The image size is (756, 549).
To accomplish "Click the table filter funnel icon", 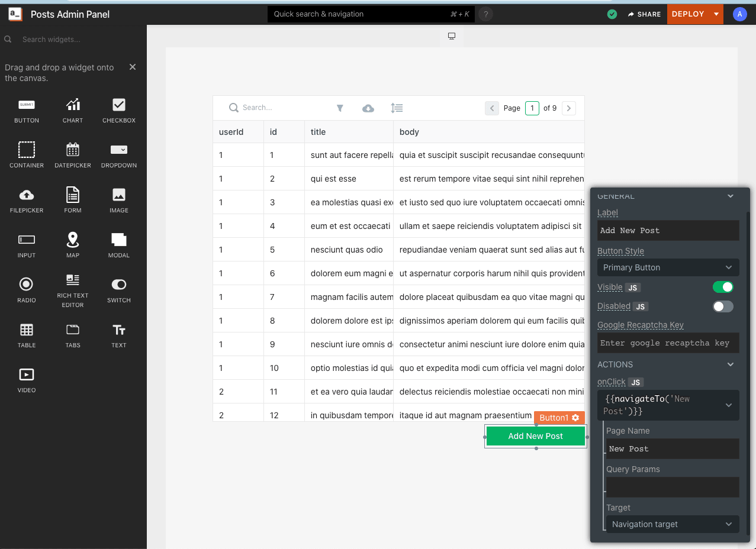I will tap(340, 108).
